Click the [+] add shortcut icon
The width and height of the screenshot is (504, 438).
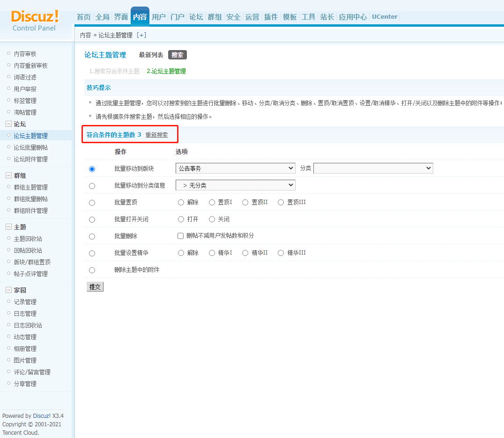141,35
